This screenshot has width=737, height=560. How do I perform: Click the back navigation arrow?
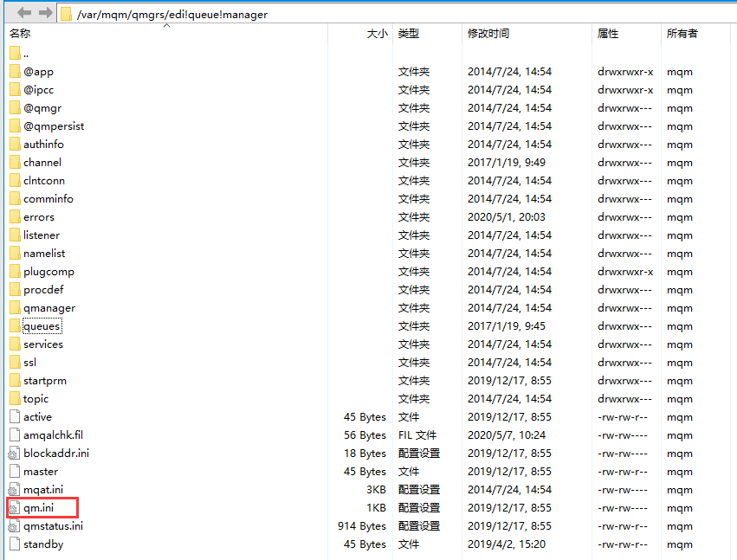[x=23, y=13]
